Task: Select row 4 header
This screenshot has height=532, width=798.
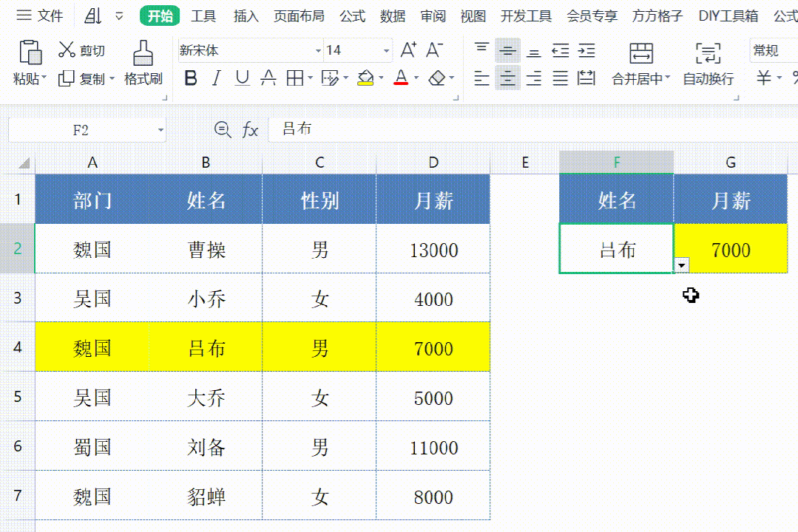Action: point(17,347)
